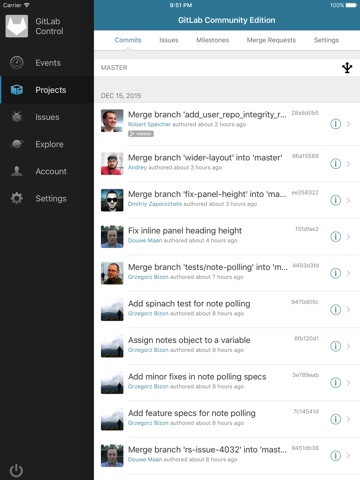
Task: Select the Projects cube icon
Action: coord(17,90)
